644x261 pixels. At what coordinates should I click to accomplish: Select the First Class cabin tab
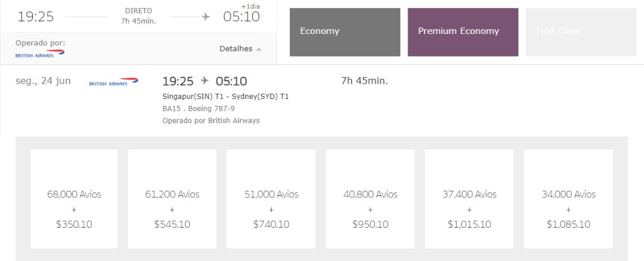coord(581,32)
